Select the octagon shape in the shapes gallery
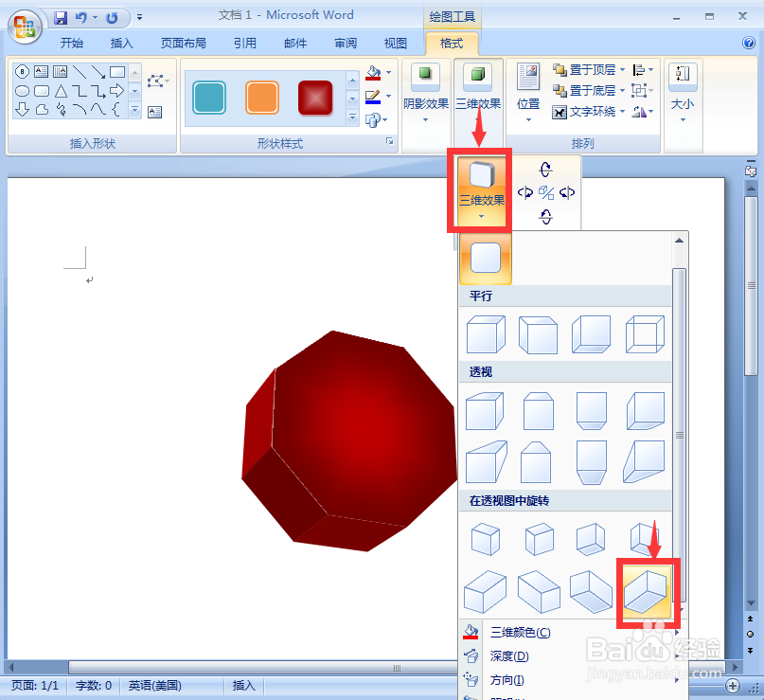The image size is (764, 700). (22, 72)
